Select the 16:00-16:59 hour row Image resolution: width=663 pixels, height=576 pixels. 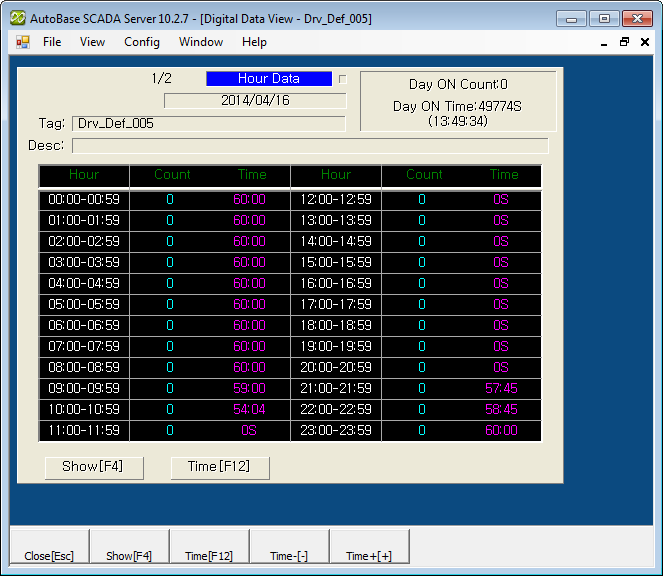tap(416, 283)
